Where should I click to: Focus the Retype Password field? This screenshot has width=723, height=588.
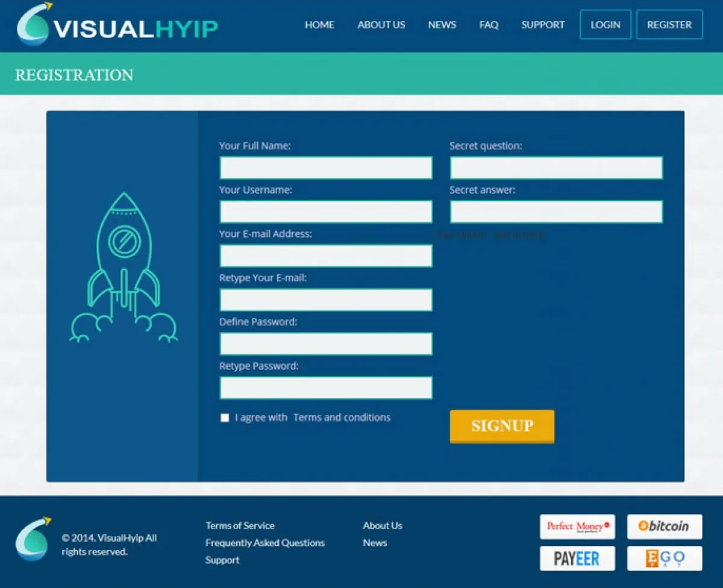[326, 387]
